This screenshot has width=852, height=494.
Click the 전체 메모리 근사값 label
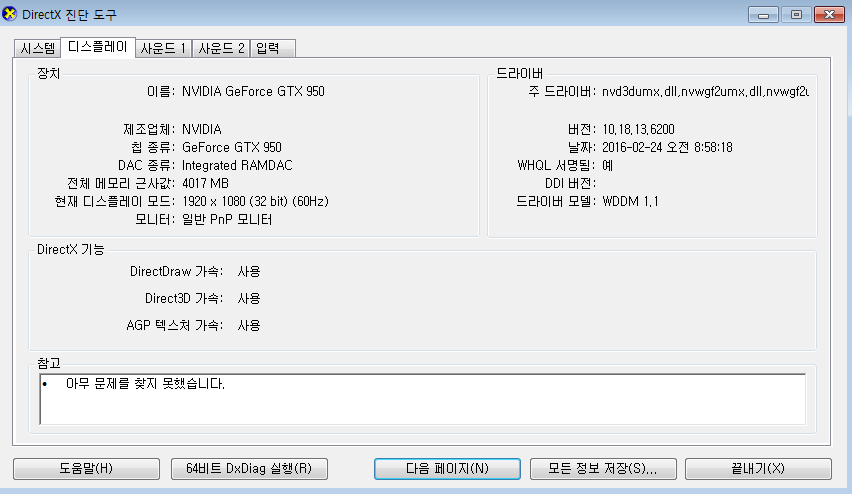tap(121, 183)
